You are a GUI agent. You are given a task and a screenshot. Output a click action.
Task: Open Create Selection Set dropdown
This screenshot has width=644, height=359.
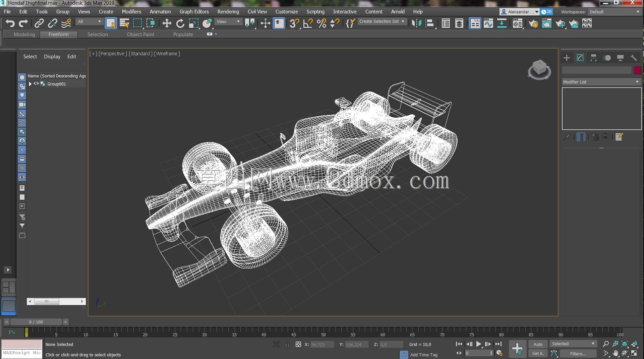pyautogui.click(x=382, y=21)
